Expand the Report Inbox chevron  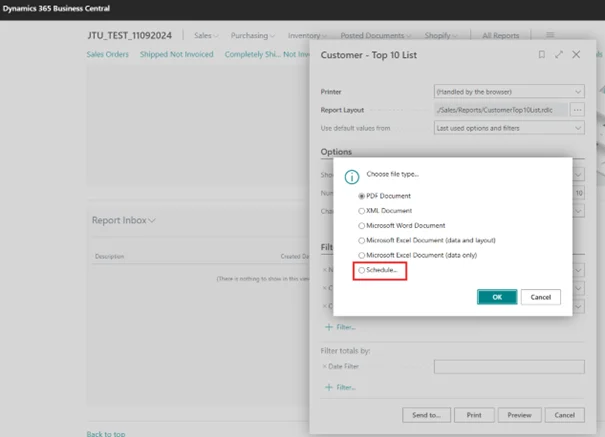(152, 221)
